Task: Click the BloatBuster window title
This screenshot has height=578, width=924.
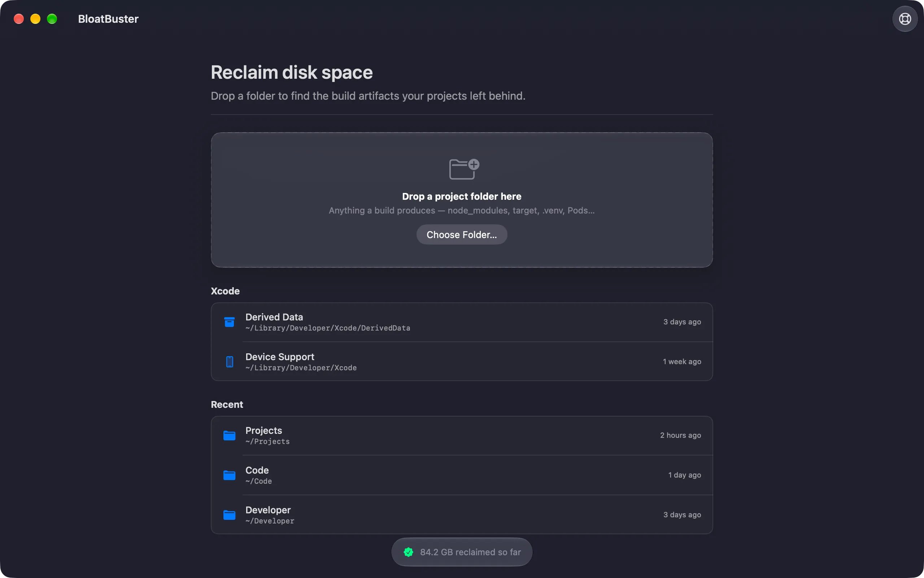Action: (108, 19)
